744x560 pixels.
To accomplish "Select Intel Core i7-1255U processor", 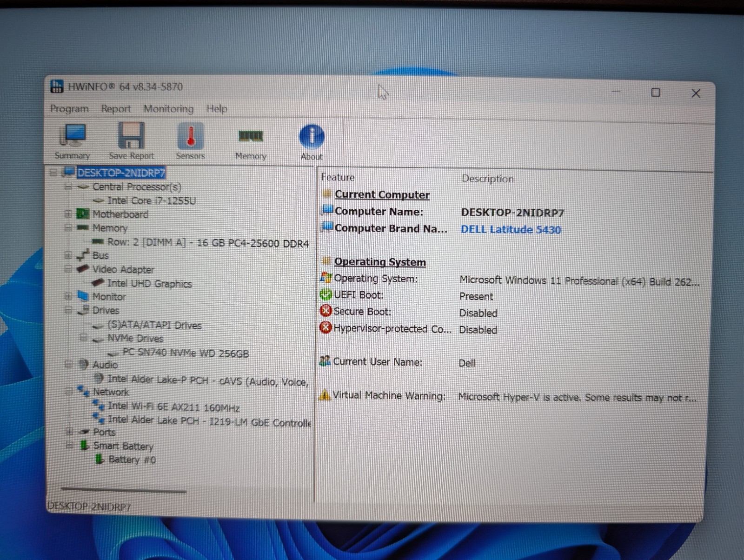I will 152,200.
